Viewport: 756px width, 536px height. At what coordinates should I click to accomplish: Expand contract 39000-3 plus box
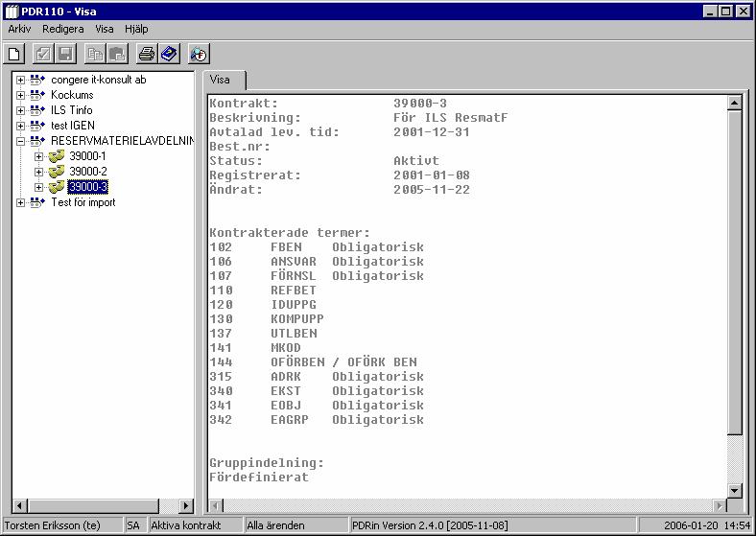click(38, 188)
